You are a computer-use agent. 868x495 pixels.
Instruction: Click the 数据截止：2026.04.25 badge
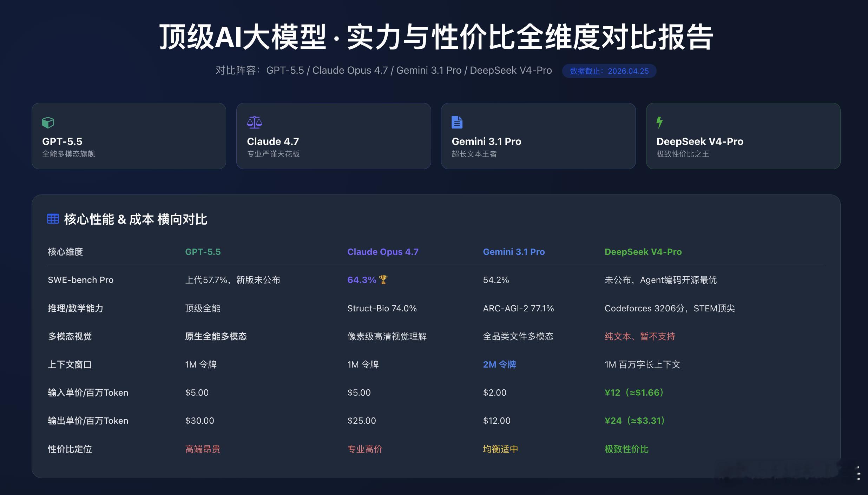pos(609,71)
